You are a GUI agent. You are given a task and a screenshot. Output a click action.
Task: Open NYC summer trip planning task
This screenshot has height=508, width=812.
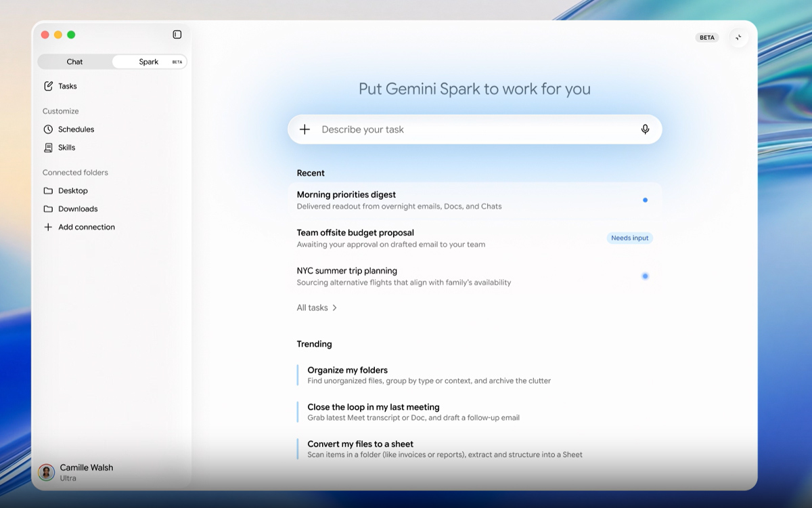(x=475, y=276)
